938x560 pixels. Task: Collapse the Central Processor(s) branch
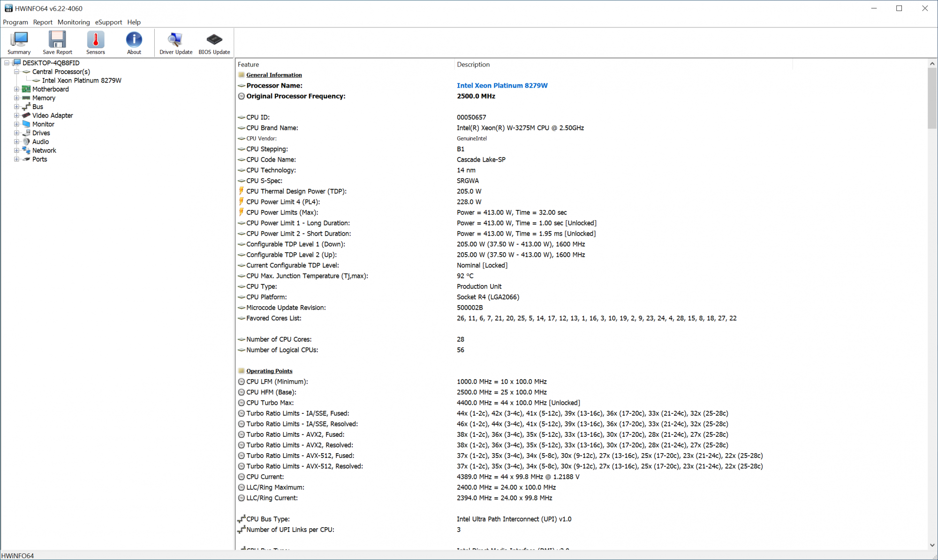[16, 72]
